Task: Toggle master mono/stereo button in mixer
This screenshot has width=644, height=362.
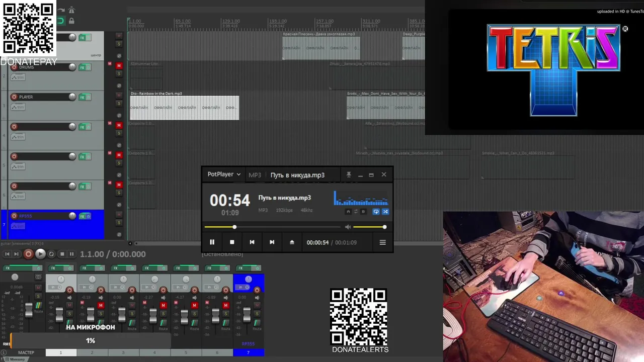Action: point(38,277)
